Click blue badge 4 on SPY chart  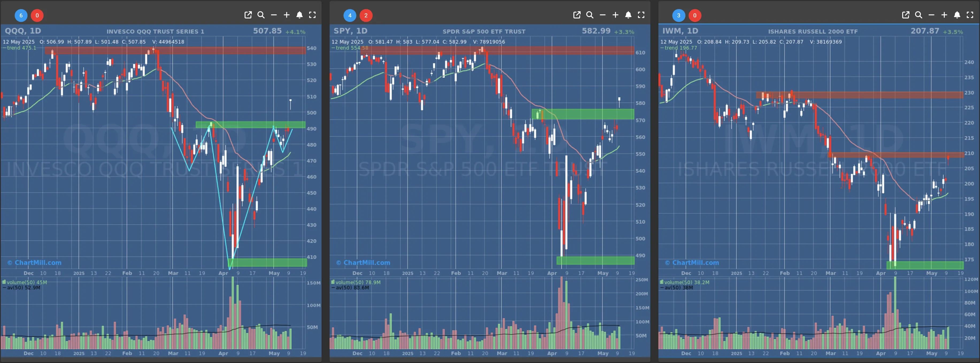[x=350, y=15]
